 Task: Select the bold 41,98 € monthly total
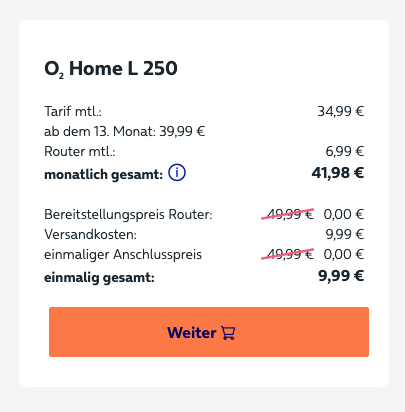click(x=338, y=173)
